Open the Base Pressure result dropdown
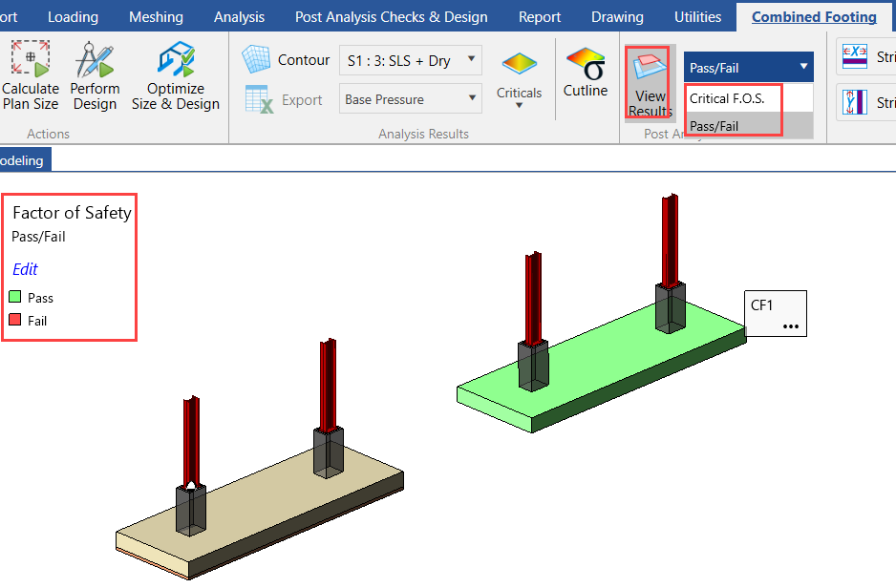This screenshot has width=896, height=588. coord(411,98)
